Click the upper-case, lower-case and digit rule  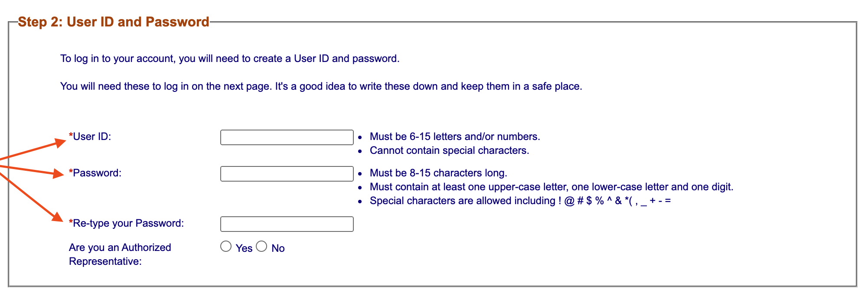coord(551,187)
